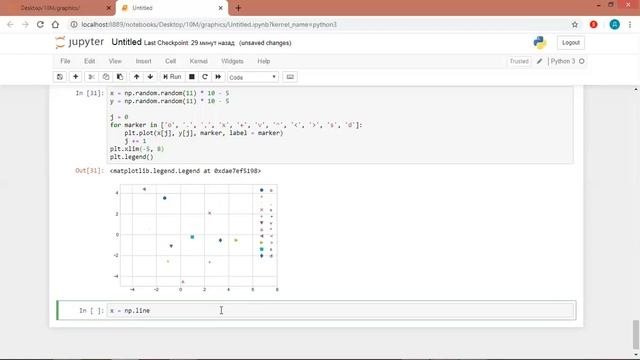Open the File menu

pos(65,61)
